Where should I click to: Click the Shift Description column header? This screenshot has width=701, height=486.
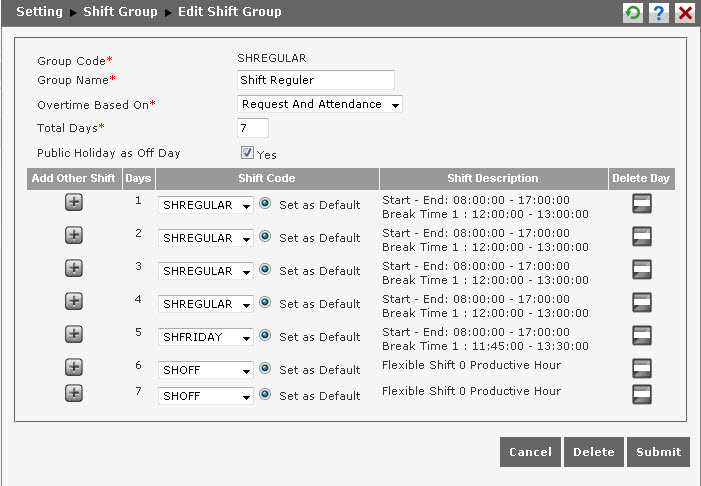coord(494,179)
